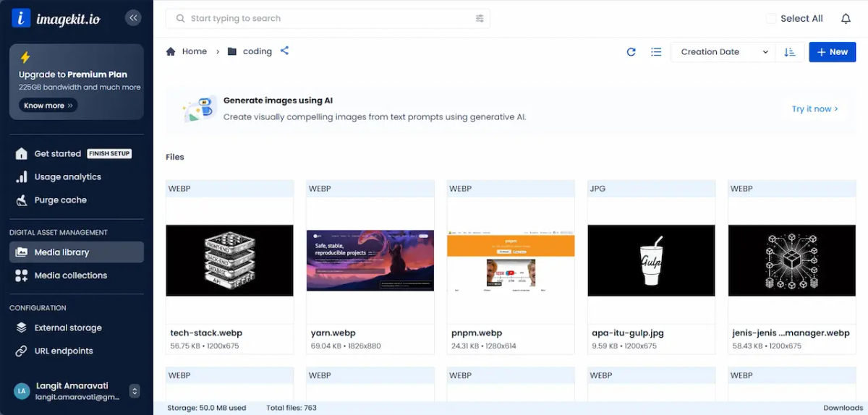Viewport: 868px width, 415px height.
Task: Click the imagekit.io logo
Action: click(x=56, y=18)
